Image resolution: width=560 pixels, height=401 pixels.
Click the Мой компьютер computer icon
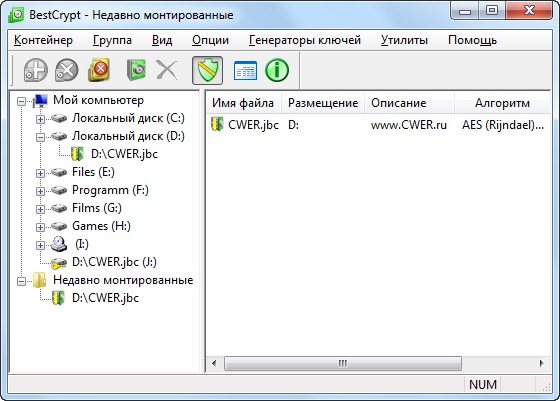coord(41,101)
